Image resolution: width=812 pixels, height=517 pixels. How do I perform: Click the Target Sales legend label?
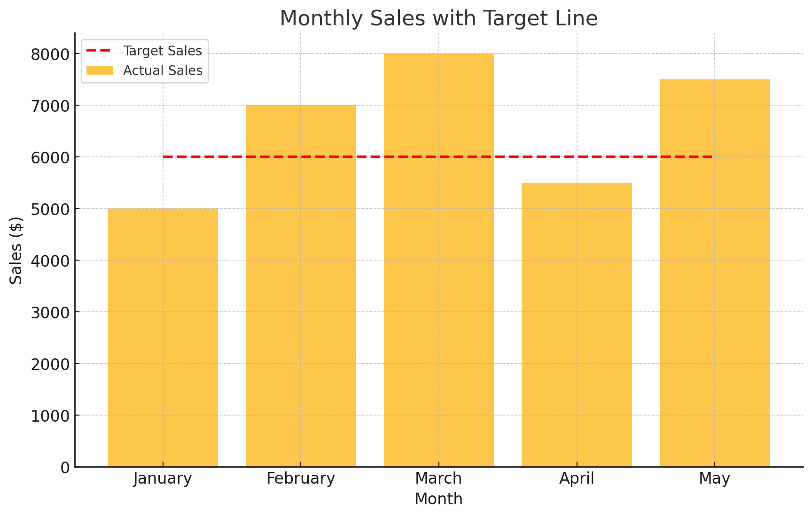pyautogui.click(x=162, y=51)
